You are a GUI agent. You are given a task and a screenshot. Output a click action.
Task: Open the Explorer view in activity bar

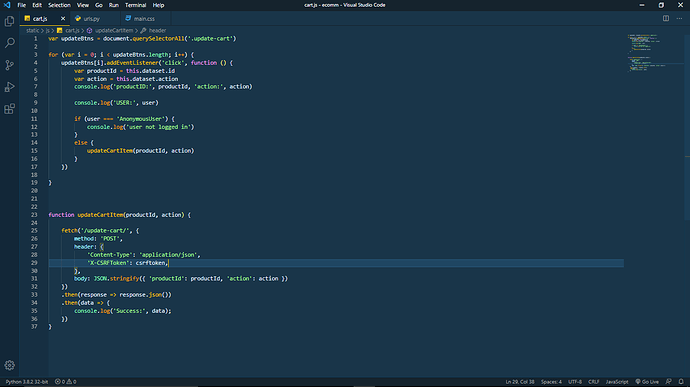point(9,21)
